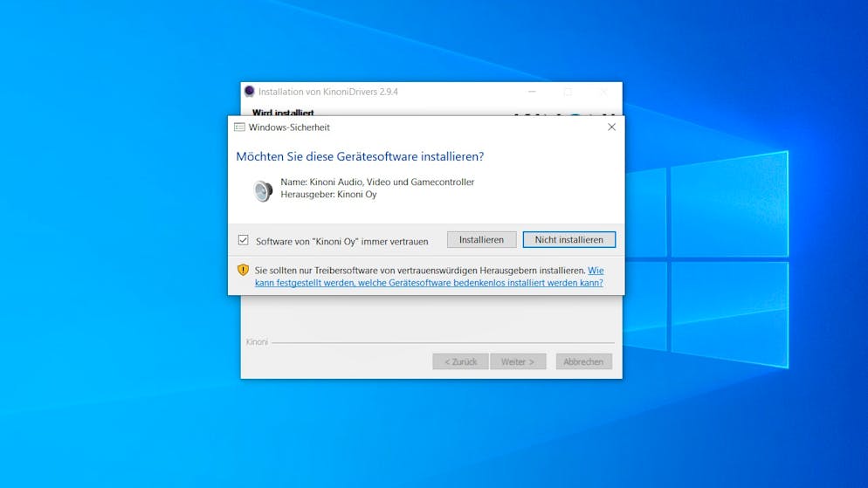Click Abbrechen in KinoniDrivers installer
868x488 pixels.
tap(583, 361)
